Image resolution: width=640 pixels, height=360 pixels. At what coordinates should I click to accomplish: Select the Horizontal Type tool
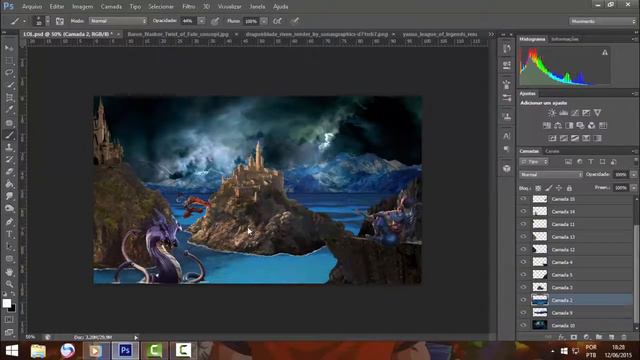point(9,234)
